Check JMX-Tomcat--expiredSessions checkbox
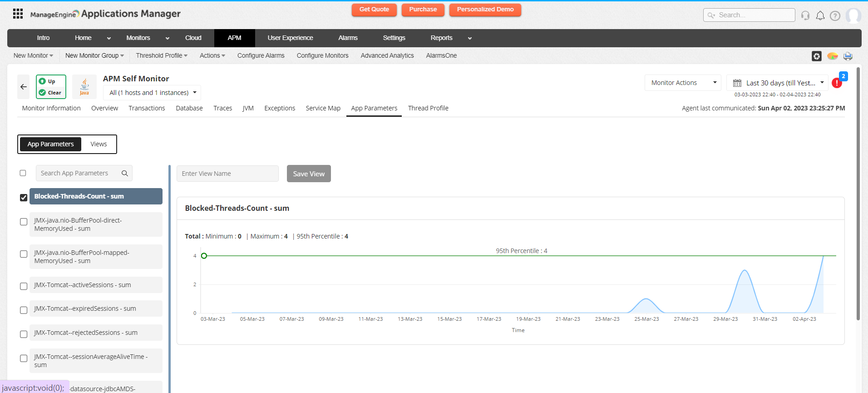Image resolution: width=868 pixels, height=393 pixels. click(24, 310)
